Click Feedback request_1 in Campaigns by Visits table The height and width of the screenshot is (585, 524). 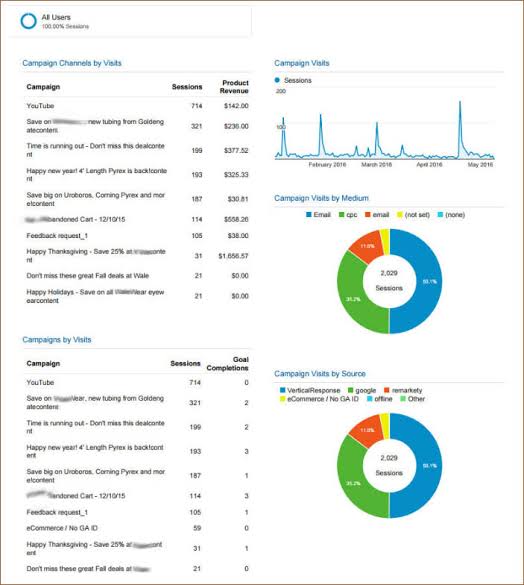tap(57, 512)
